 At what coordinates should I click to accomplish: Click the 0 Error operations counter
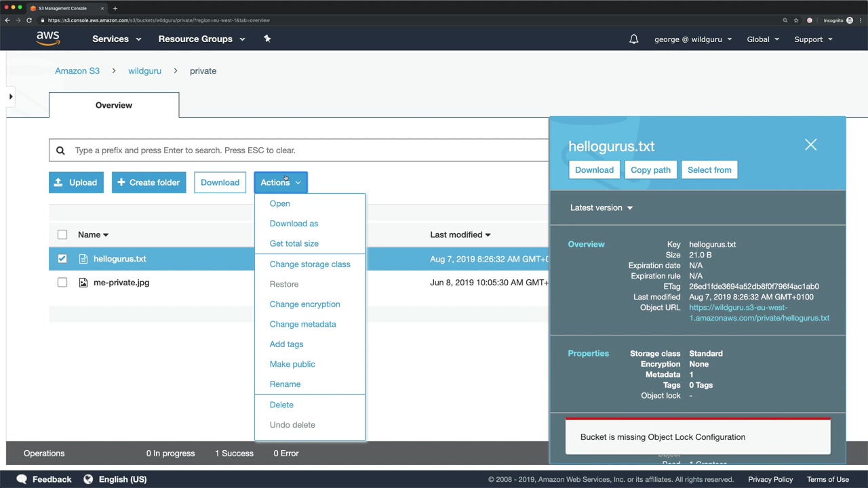[x=286, y=453]
